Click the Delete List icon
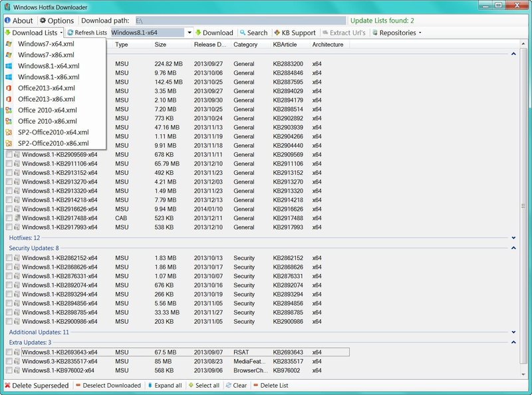This screenshot has height=395, width=532. (256, 386)
